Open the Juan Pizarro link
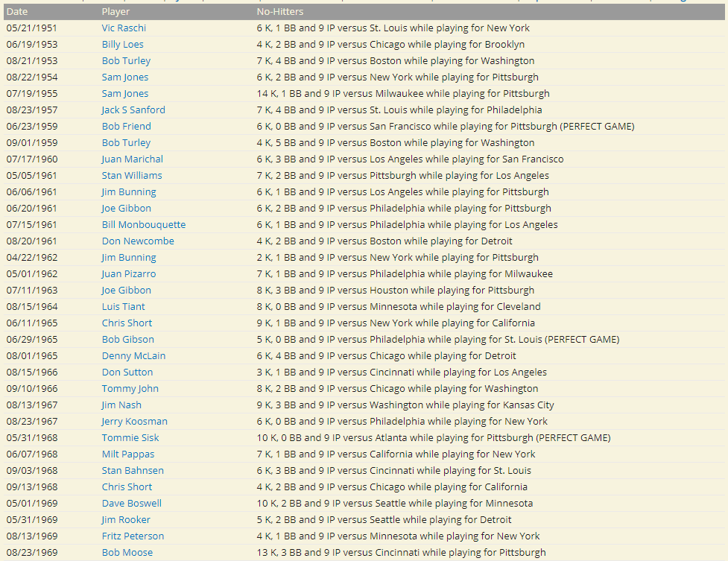The height and width of the screenshot is (561, 728). 129,273
